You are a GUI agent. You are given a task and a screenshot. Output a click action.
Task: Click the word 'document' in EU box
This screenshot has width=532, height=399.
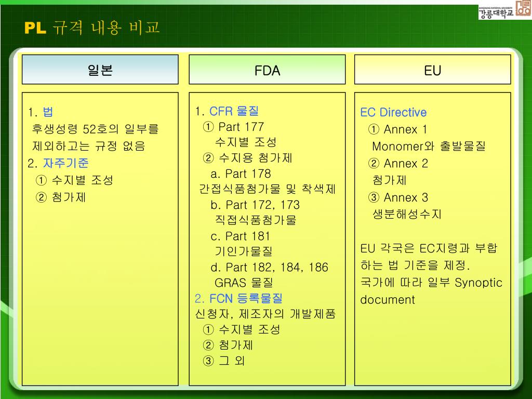tap(388, 300)
